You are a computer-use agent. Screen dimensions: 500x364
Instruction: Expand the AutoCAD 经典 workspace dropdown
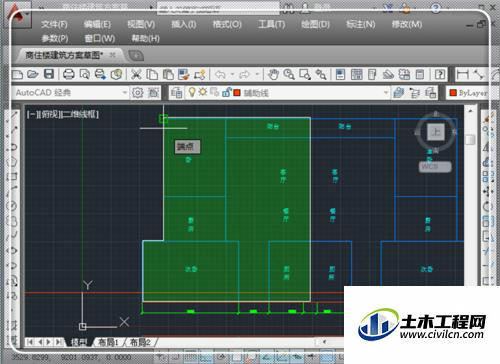pyautogui.click(x=125, y=92)
